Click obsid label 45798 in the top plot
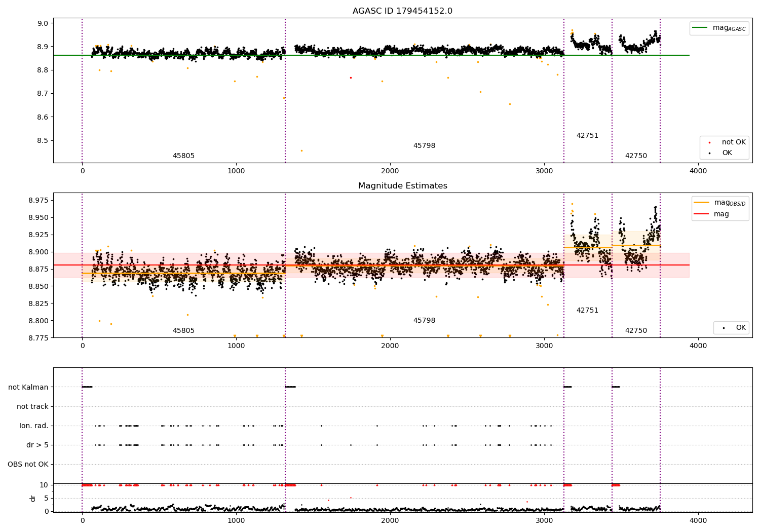The width and height of the screenshot is (760, 532). pyautogui.click(x=424, y=146)
